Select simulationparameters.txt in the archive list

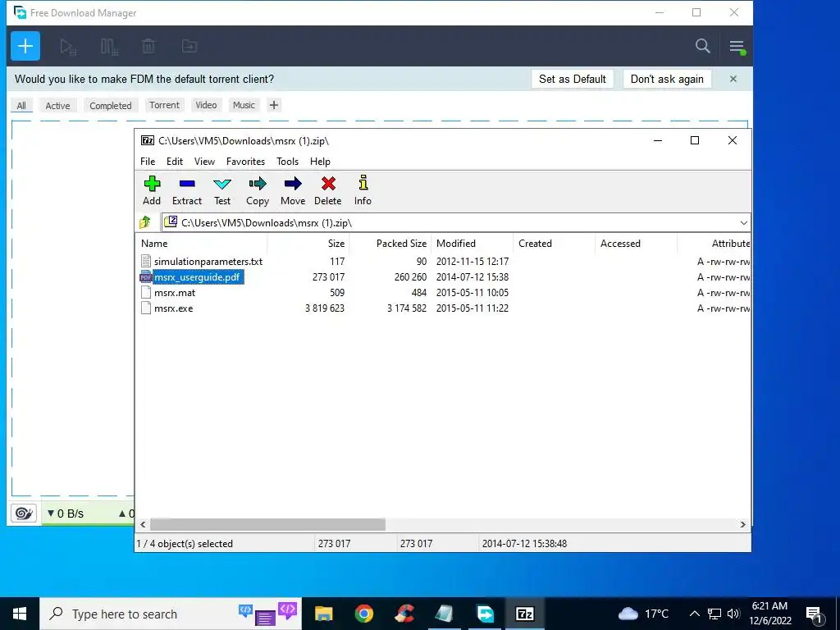click(x=208, y=262)
